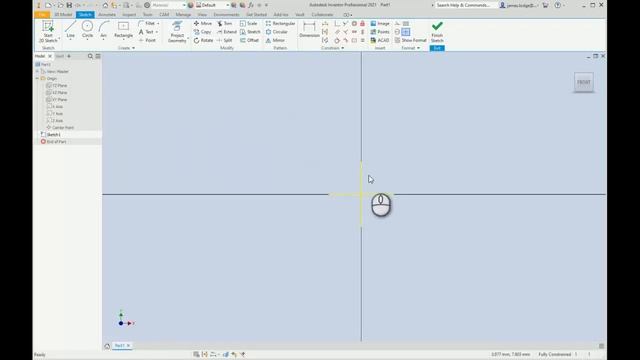The image size is (640, 360).
Task: Switch to the Annotate tab
Action: (x=107, y=15)
